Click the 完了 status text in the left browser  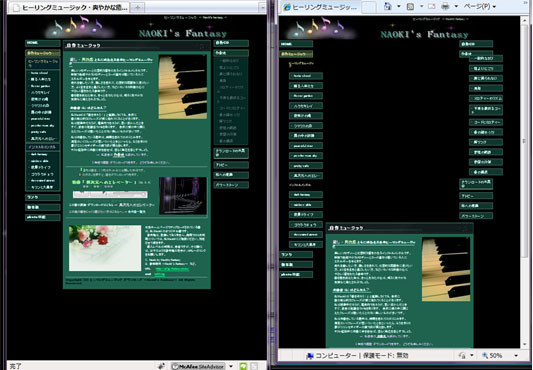coord(15,366)
